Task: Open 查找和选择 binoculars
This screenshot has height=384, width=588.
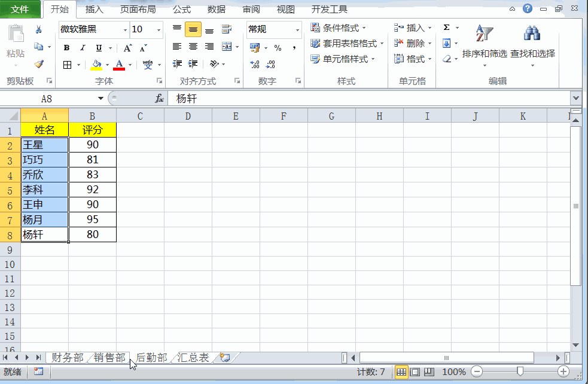Action: [532, 45]
